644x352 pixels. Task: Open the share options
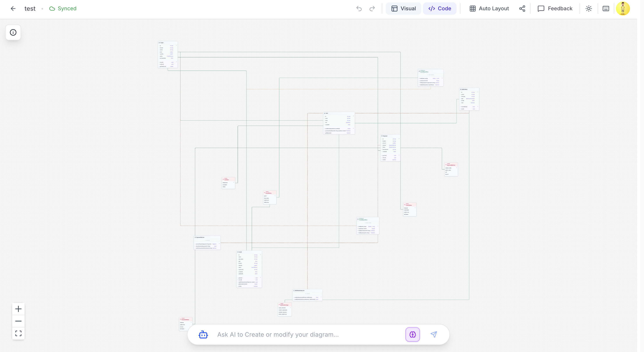click(x=522, y=8)
